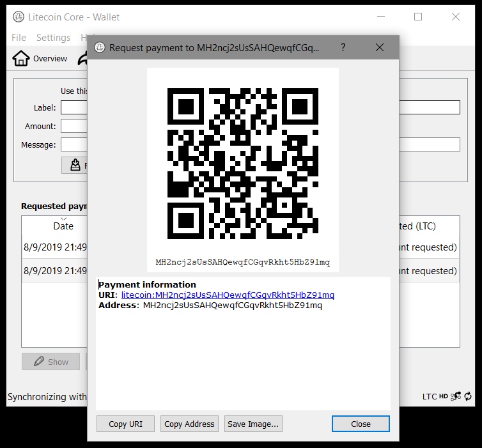The width and height of the screenshot is (482, 448).
Task: Click the LTC unit status indicator
Action: pos(430,397)
